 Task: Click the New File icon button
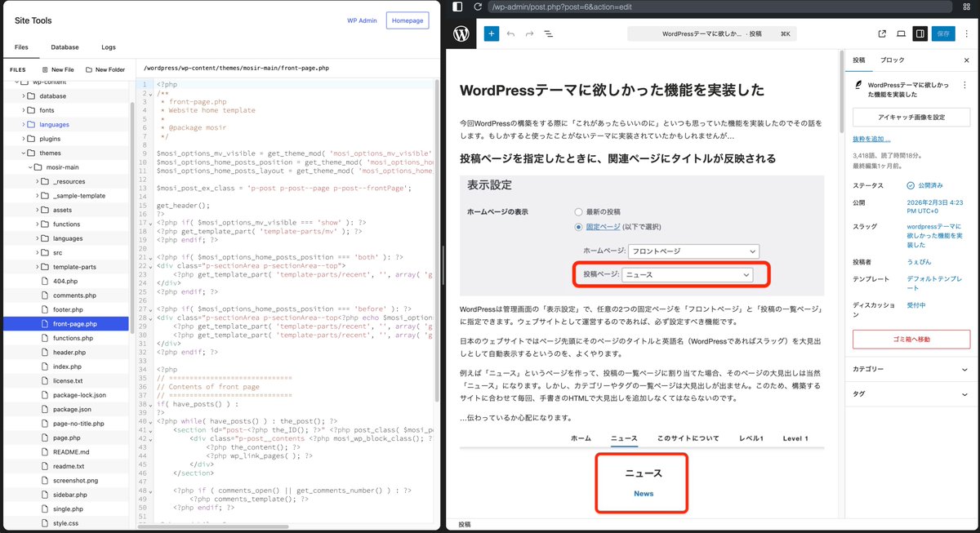click(x=44, y=70)
